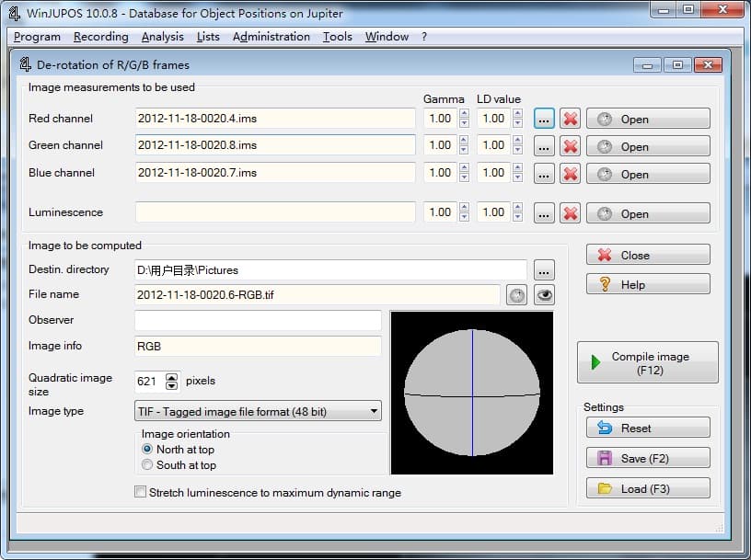Select North at top orientation
This screenshot has height=560, width=751.
(x=147, y=450)
